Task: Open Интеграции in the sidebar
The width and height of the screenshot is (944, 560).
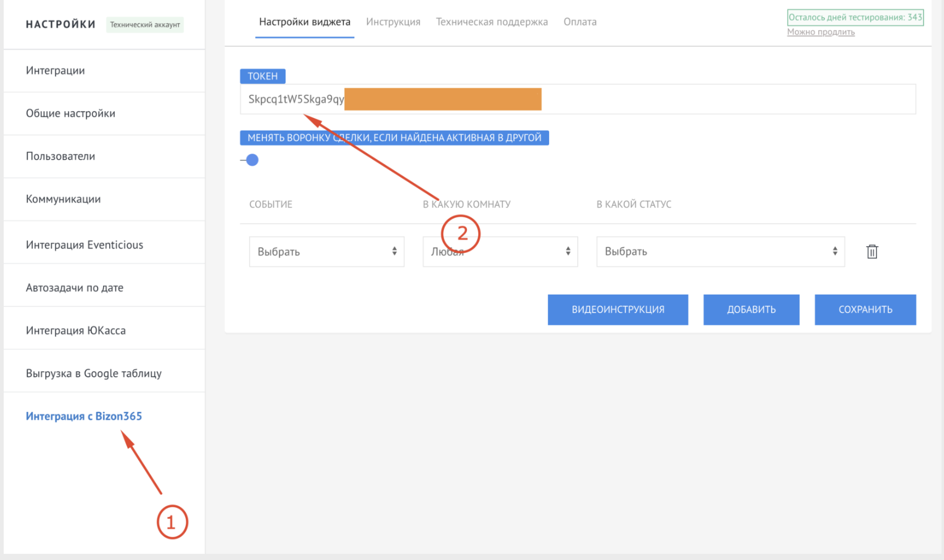Action: (56, 71)
